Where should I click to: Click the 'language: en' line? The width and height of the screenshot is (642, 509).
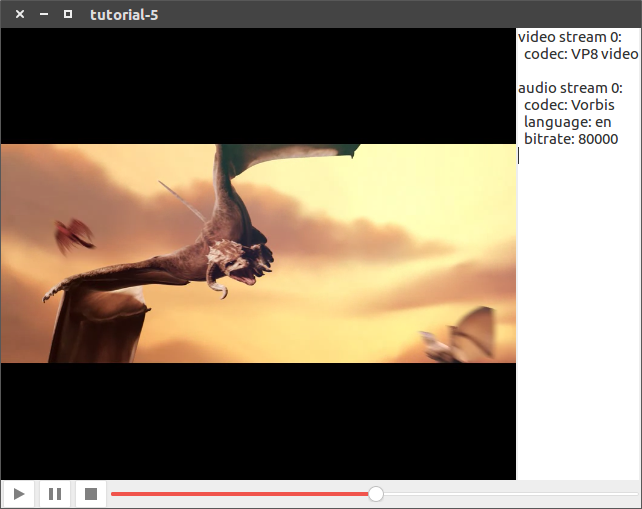point(567,122)
